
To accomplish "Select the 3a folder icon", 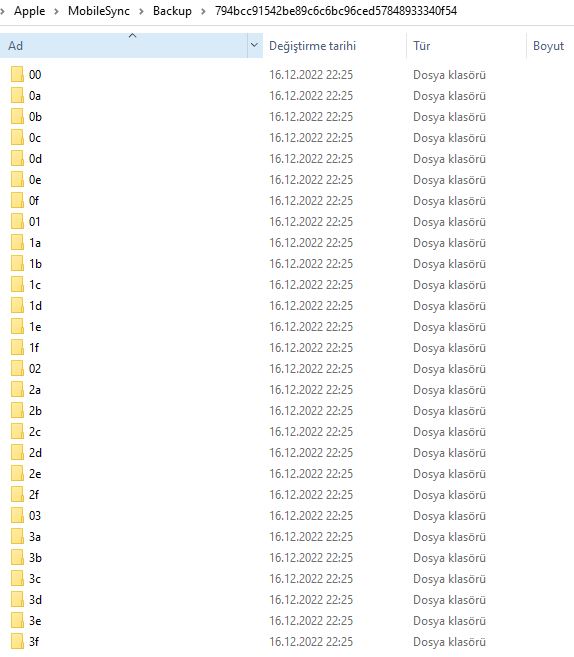I will click(x=17, y=537).
